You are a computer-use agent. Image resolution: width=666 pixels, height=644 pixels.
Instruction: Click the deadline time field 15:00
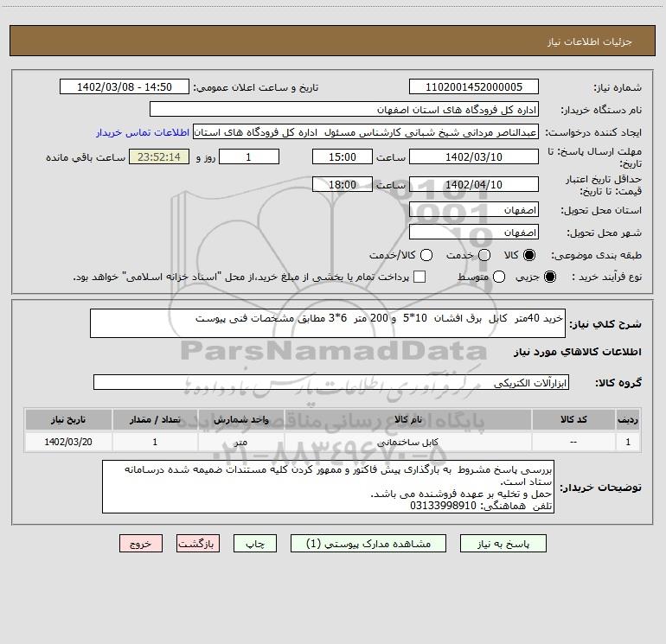tap(343, 157)
